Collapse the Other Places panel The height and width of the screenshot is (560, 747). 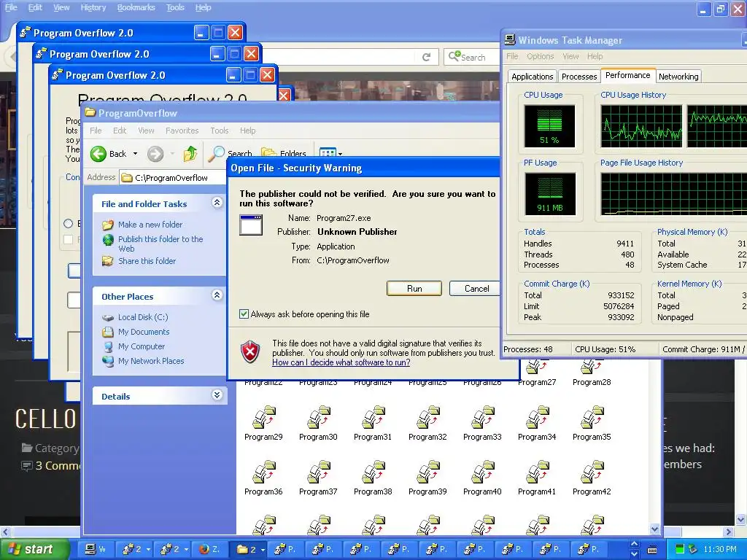coord(217,295)
